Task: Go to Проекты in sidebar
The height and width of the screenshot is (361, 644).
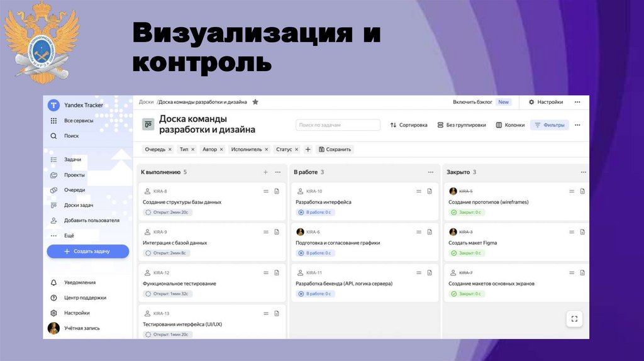Action: 67,175
